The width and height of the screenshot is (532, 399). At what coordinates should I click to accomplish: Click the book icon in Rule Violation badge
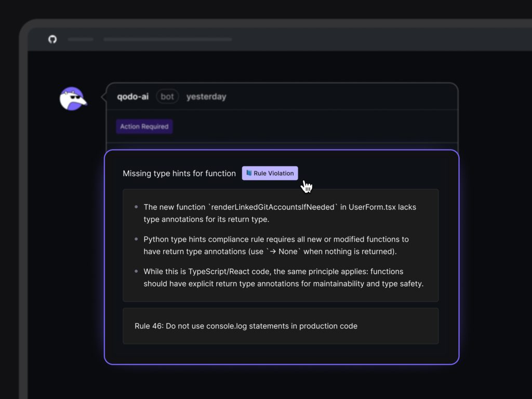click(x=249, y=174)
